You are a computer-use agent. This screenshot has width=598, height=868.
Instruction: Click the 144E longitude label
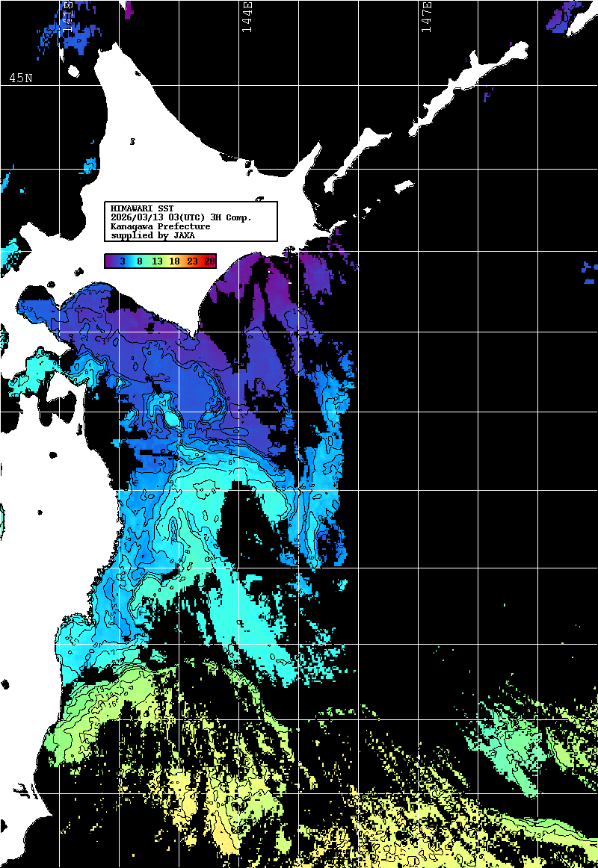point(247,16)
